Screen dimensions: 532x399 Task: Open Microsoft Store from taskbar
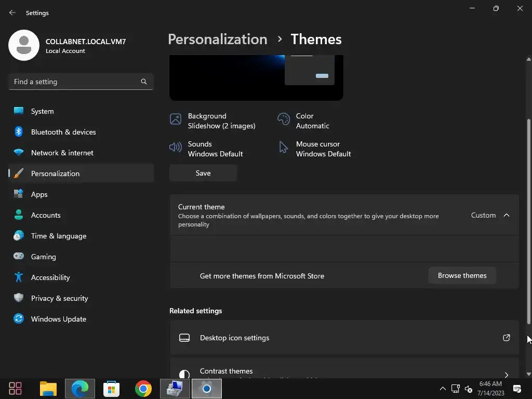111,389
